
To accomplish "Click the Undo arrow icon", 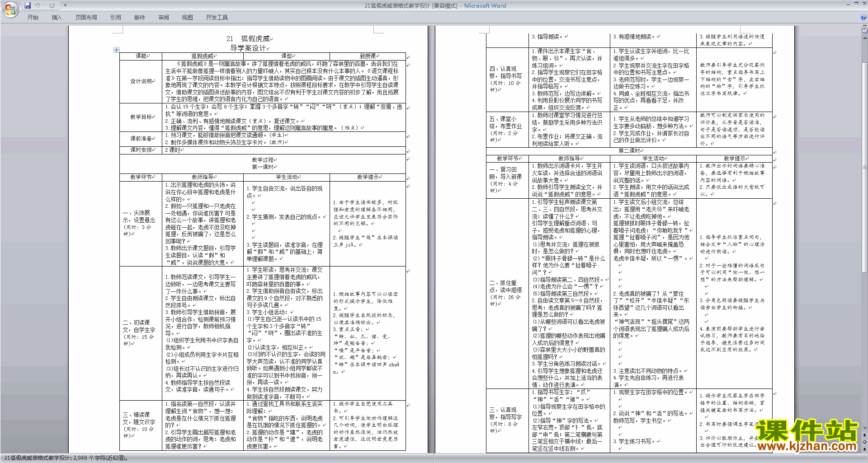I will pos(37,5).
